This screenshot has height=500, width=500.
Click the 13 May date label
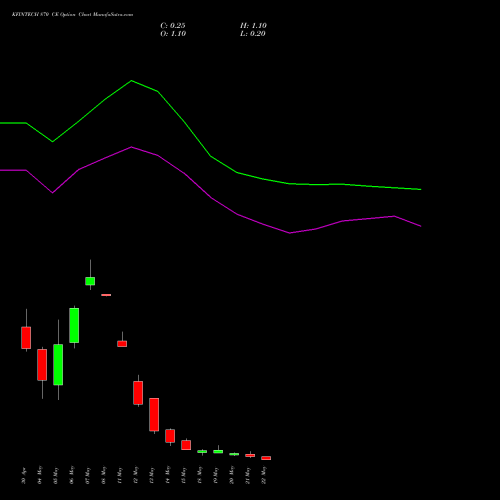[x=152, y=475]
